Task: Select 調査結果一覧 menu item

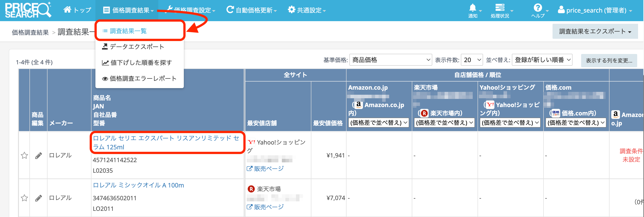Action: pyautogui.click(x=128, y=31)
